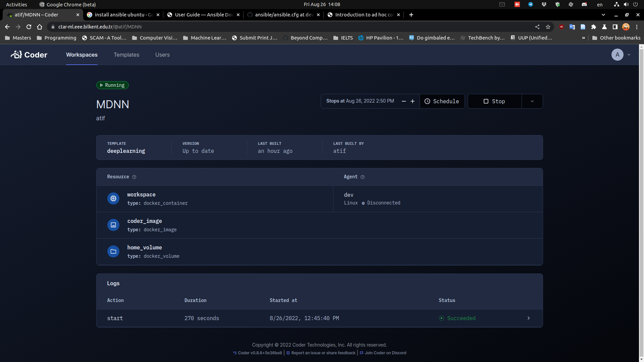Show more bookmarks with the chevron
Viewport: 644px width, 362px height.
point(584,38)
